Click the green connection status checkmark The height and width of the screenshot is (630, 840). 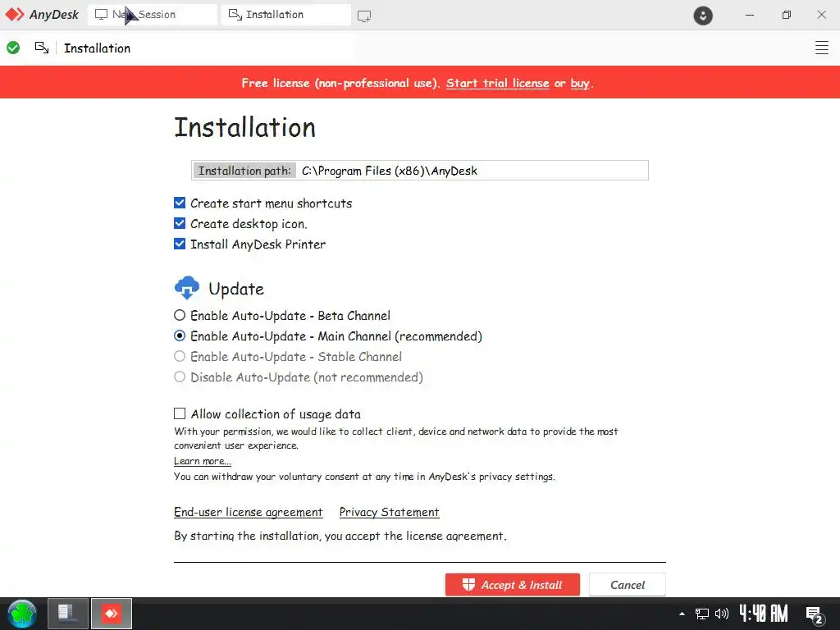[x=13, y=48]
